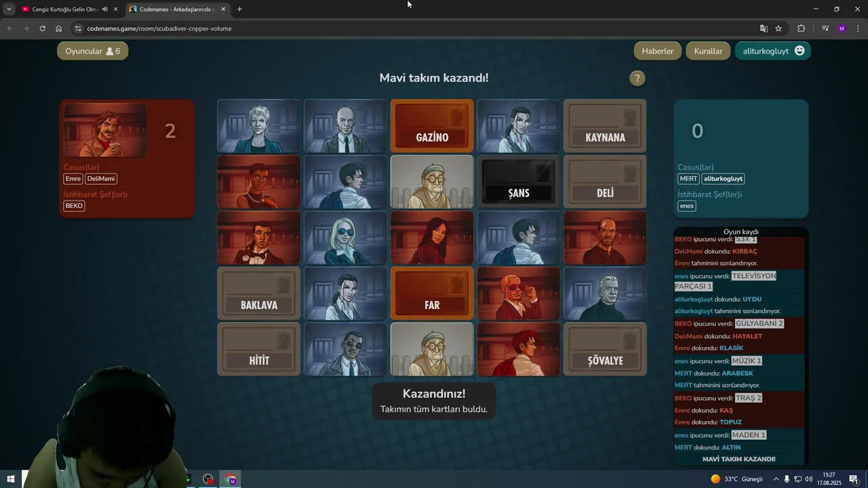Viewport: 868px width, 488px height.
Task: Select the DELİ card
Action: [605, 182]
